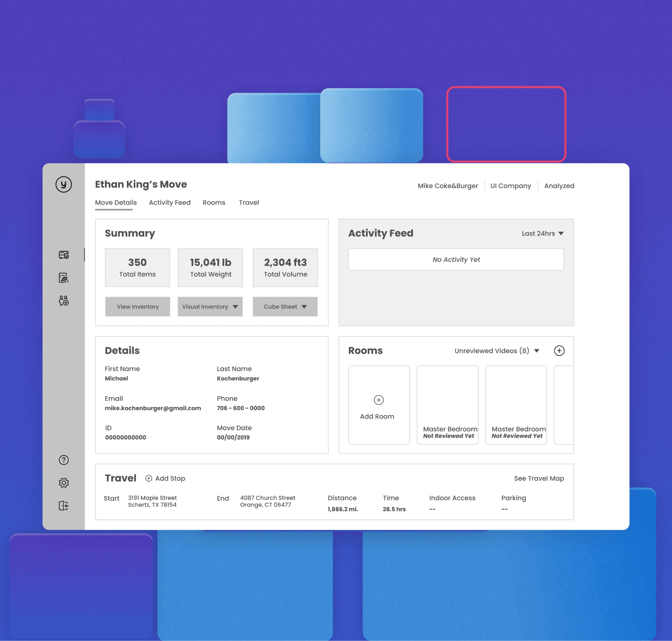Viewport: 672px width, 641px height.
Task: Click the edit document sidebar icon
Action: click(64, 278)
